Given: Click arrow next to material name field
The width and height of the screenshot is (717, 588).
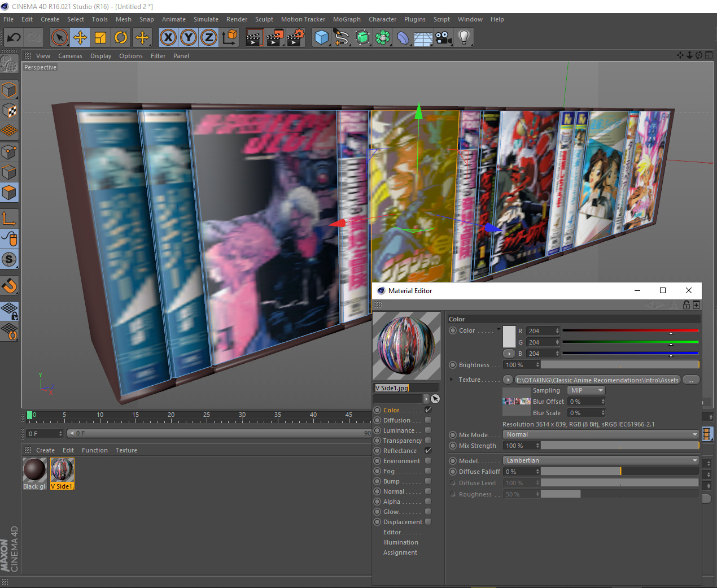Looking at the screenshot, I should pyautogui.click(x=426, y=399).
